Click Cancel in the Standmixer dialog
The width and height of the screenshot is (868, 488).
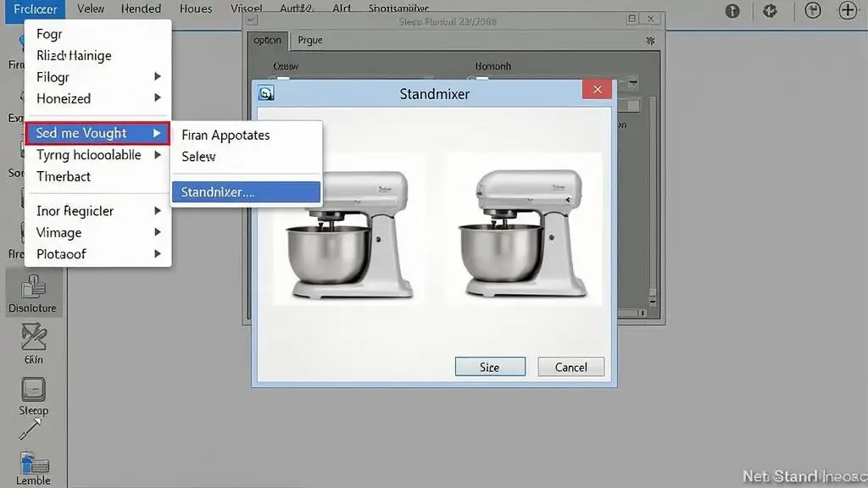pos(570,367)
